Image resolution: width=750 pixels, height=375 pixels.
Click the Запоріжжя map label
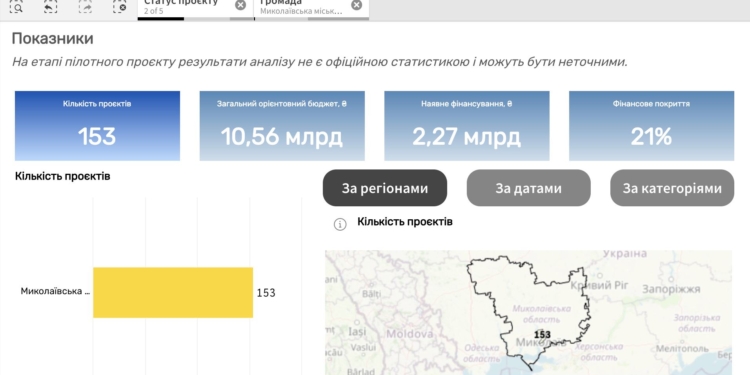[672, 289]
